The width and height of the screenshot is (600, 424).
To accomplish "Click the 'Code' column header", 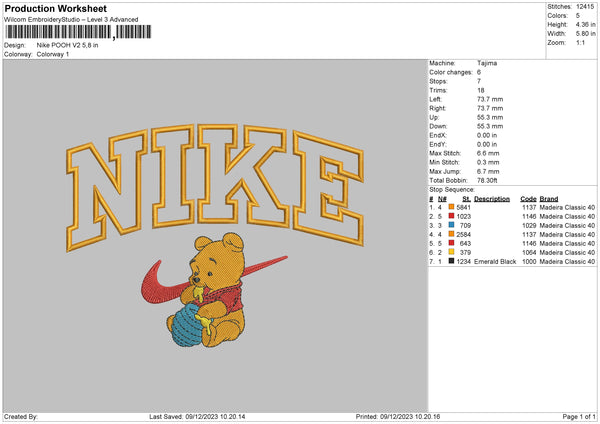I will pos(528,199).
